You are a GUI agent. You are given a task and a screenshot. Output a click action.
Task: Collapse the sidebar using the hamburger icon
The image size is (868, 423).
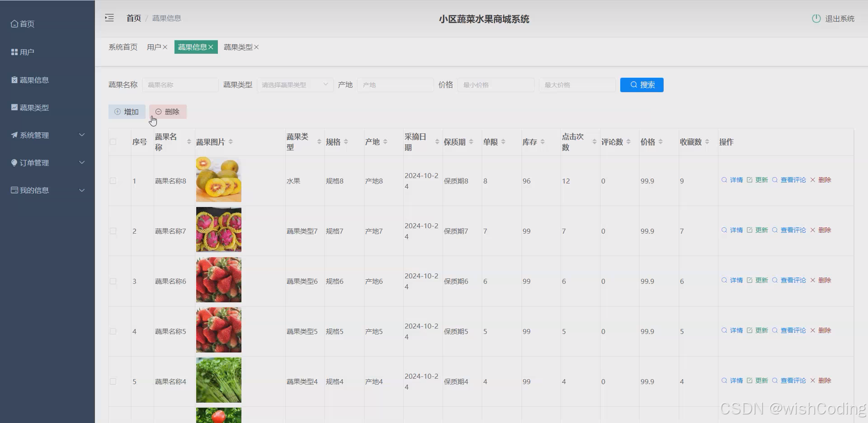109,18
